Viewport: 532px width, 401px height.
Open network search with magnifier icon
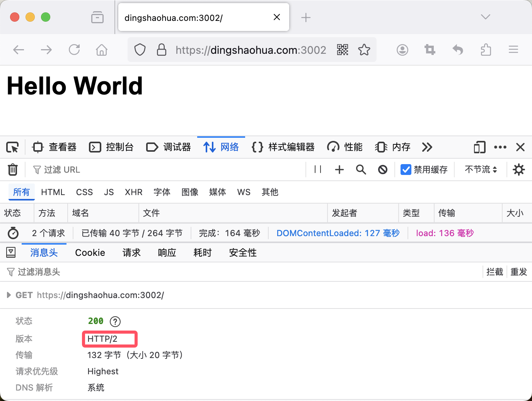(x=361, y=170)
